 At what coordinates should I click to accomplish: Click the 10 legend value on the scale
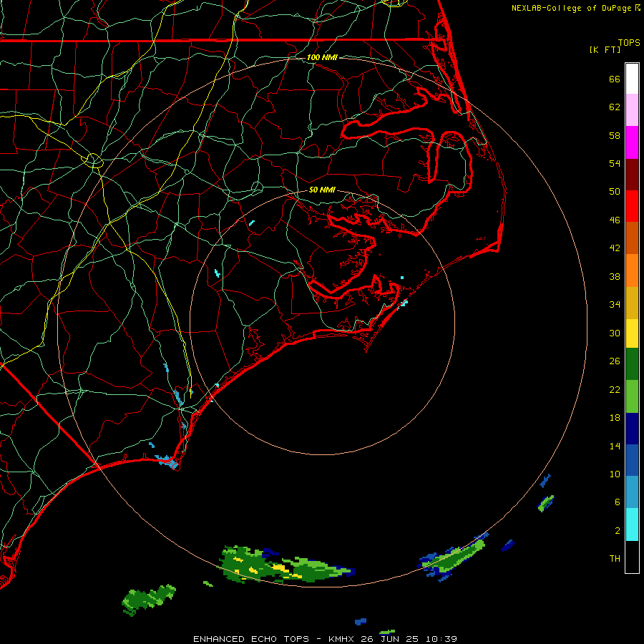point(615,474)
